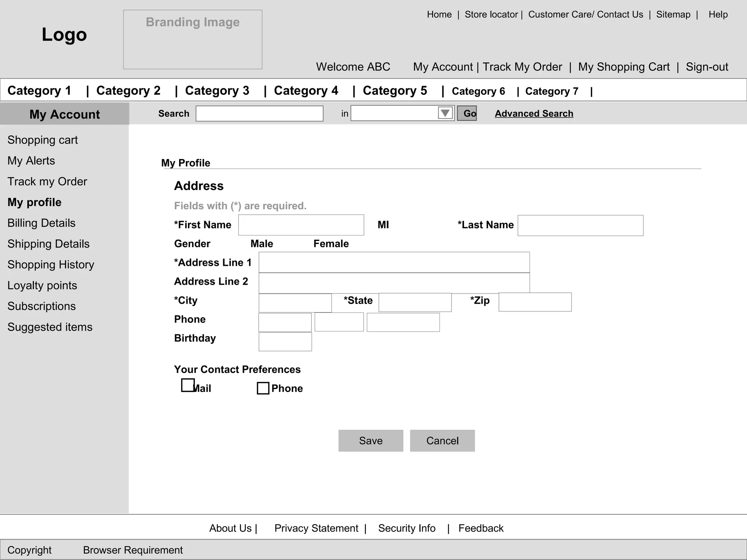Image resolution: width=747 pixels, height=560 pixels.
Task: Click the My Account sidebar header
Action: 65,114
